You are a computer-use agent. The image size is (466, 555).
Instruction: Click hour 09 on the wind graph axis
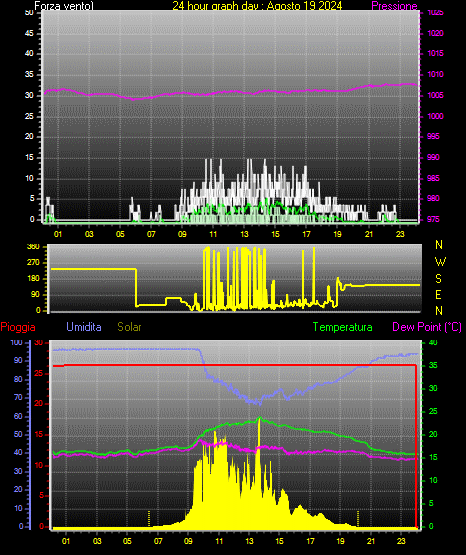pyautogui.click(x=182, y=234)
